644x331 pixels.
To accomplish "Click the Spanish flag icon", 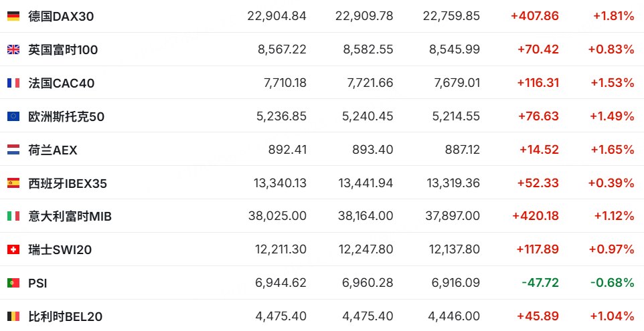I will [x=13, y=183].
